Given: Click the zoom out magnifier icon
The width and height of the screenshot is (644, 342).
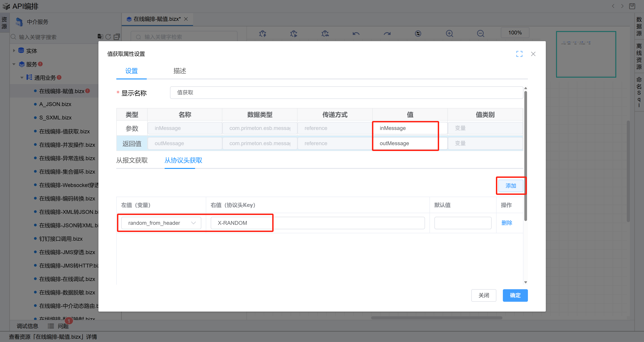Looking at the screenshot, I should point(480,33).
